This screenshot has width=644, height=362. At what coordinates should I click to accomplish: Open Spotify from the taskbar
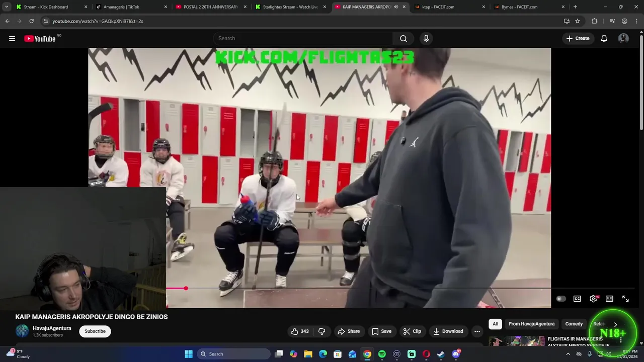[382, 354]
